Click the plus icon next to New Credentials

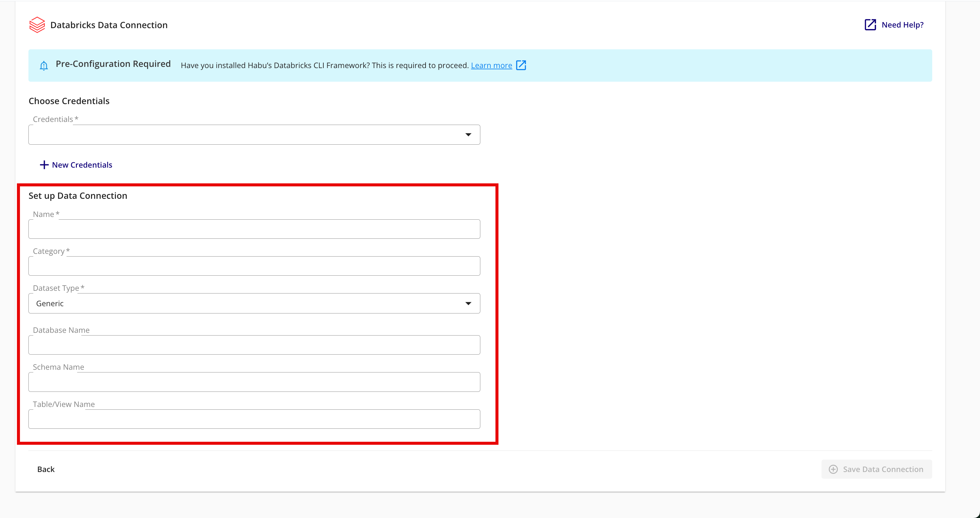tap(44, 165)
